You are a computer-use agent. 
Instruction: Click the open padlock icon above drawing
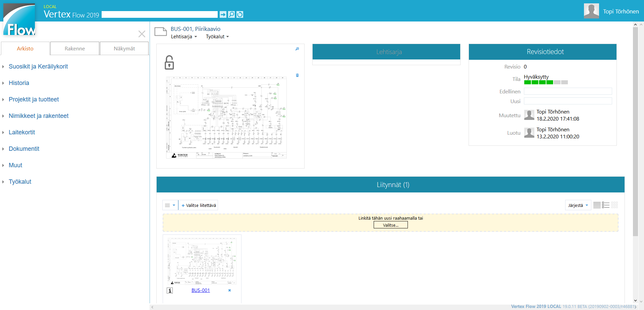tap(169, 63)
